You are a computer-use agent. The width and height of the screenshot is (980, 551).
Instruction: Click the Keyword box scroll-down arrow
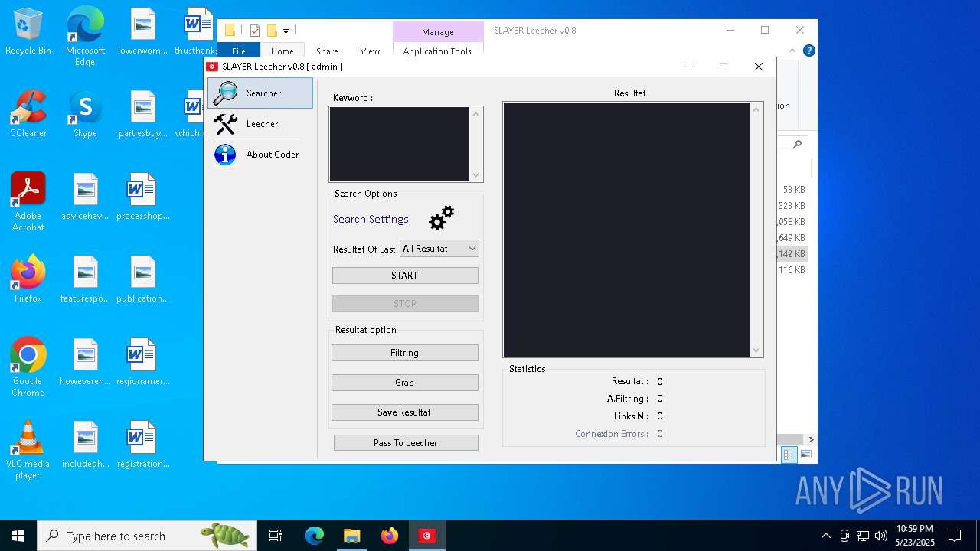pyautogui.click(x=476, y=175)
